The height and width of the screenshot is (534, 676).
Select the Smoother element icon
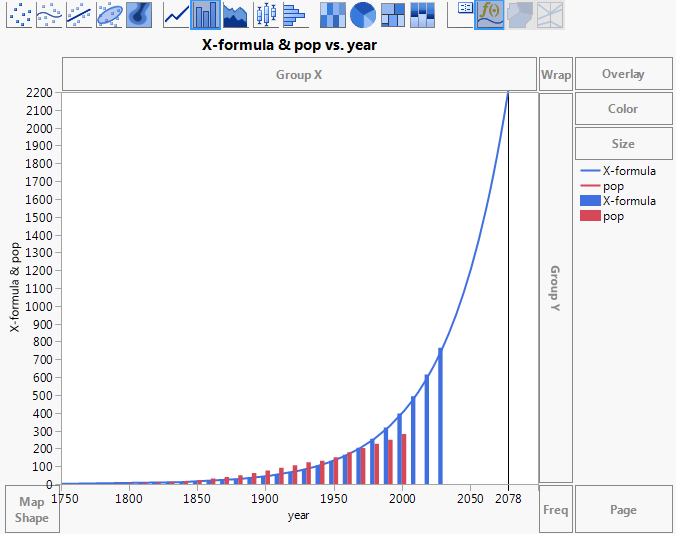50,14
